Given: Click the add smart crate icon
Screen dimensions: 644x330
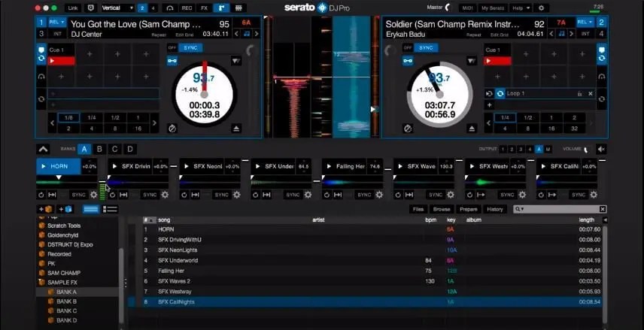Looking at the screenshot, I should (x=65, y=209).
